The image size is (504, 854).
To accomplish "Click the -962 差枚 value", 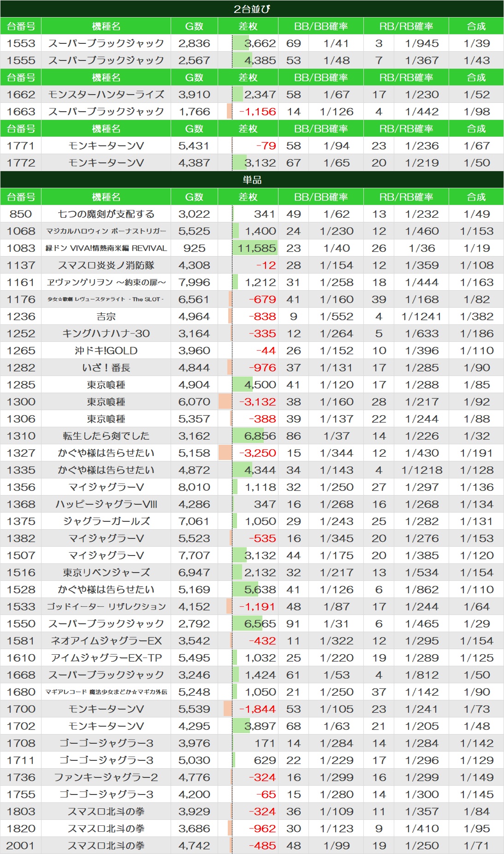I will pyautogui.click(x=262, y=829).
